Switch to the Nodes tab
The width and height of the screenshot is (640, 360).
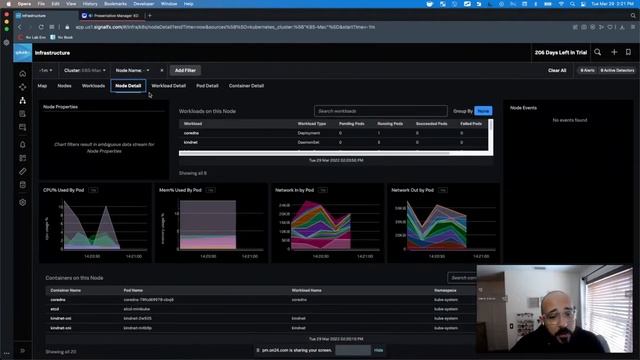(64, 86)
